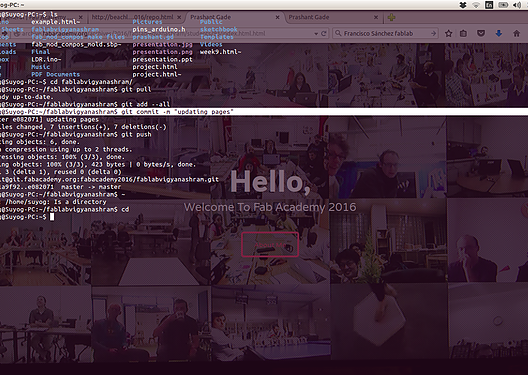Click presentation.ppt in the ls output
Viewport: 528px width, 375px height.
[x=162, y=60]
